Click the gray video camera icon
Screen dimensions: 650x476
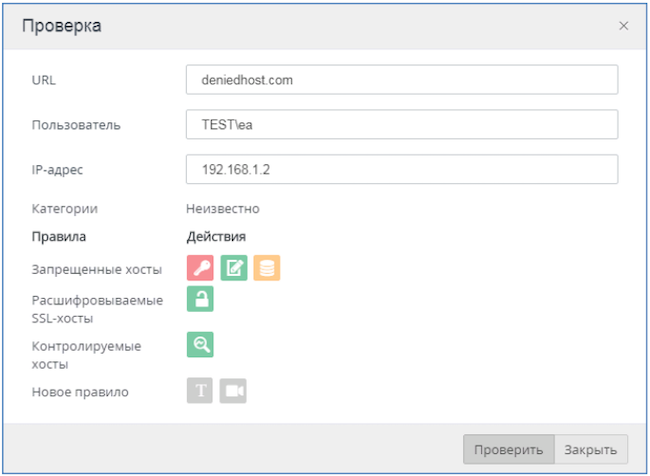[x=233, y=391]
